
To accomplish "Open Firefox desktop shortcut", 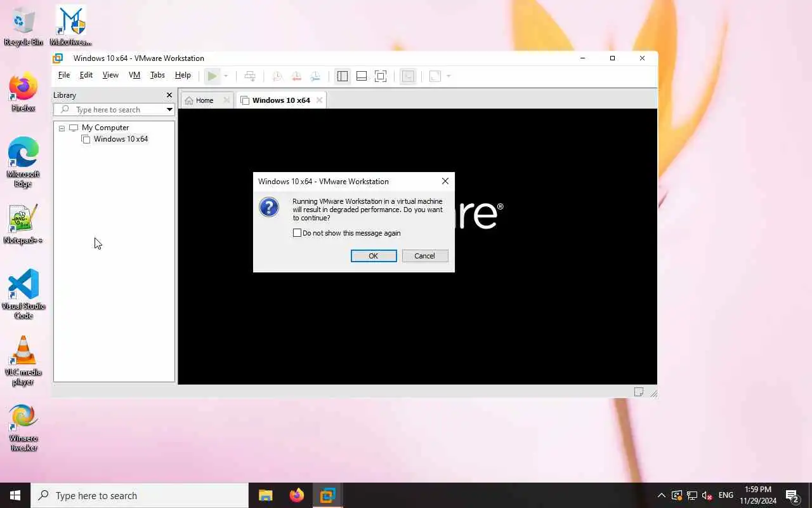I will coord(23,93).
